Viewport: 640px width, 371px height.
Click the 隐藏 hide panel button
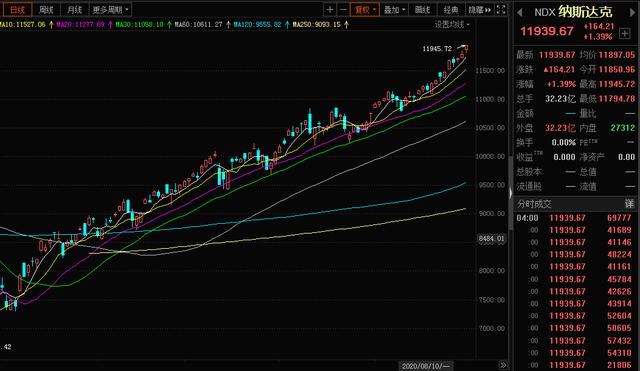point(480,9)
